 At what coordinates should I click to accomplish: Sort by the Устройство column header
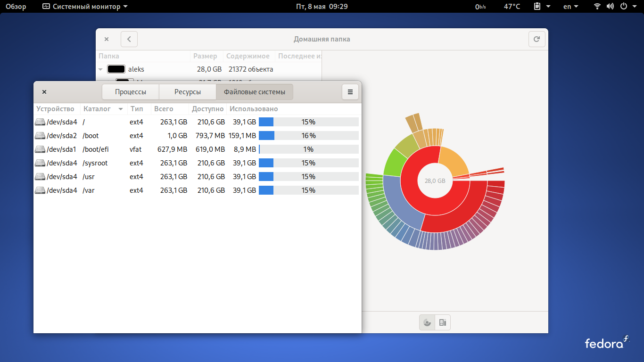coord(56,109)
